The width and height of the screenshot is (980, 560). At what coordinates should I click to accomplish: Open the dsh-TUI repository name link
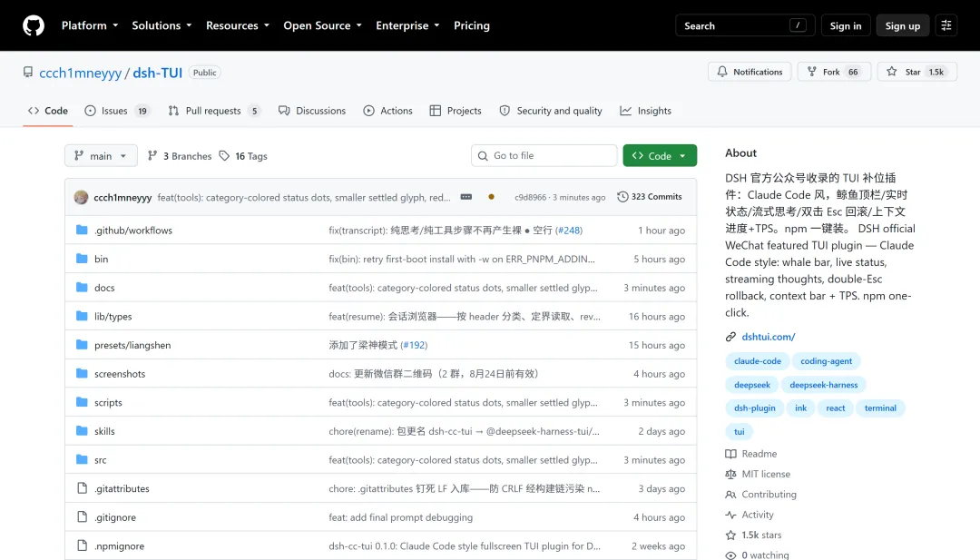tap(158, 73)
